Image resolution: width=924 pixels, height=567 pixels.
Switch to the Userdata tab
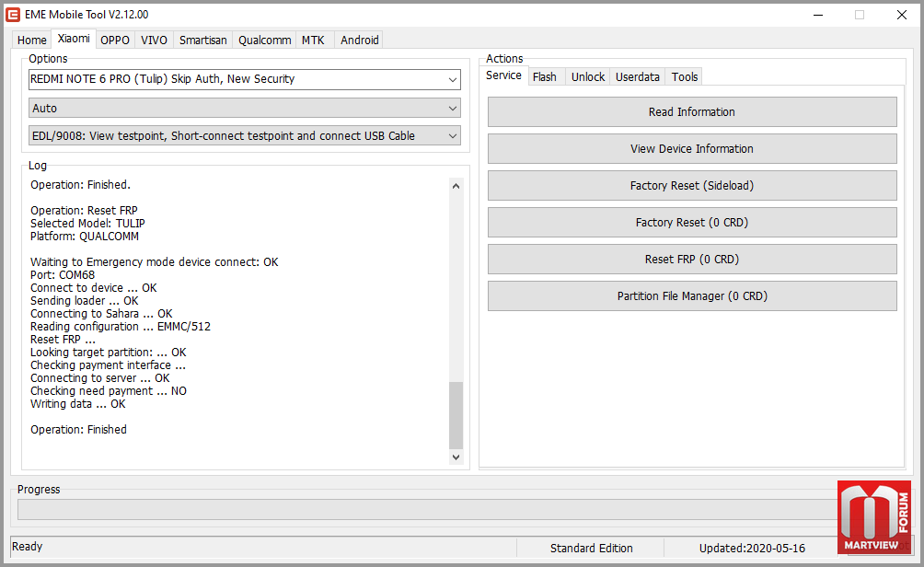(638, 77)
